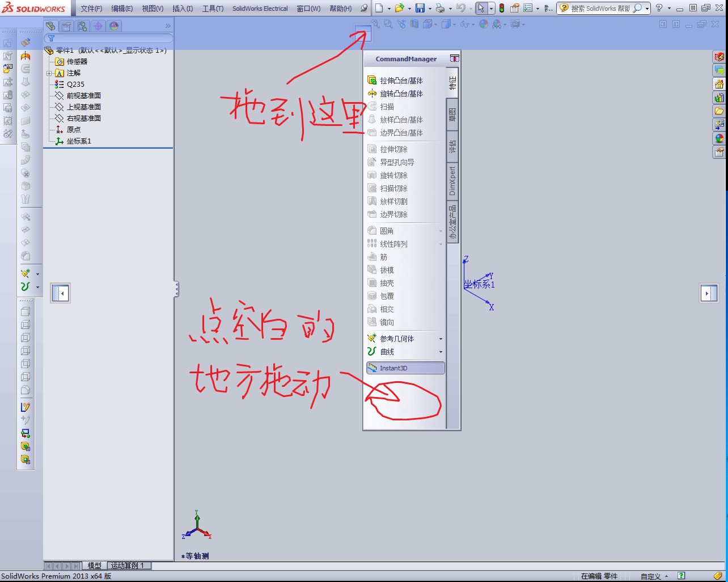728x582 pixels.
Task: Expand the Linear Pattern (线性阵列) dropdown arrow
Action: coord(441,244)
